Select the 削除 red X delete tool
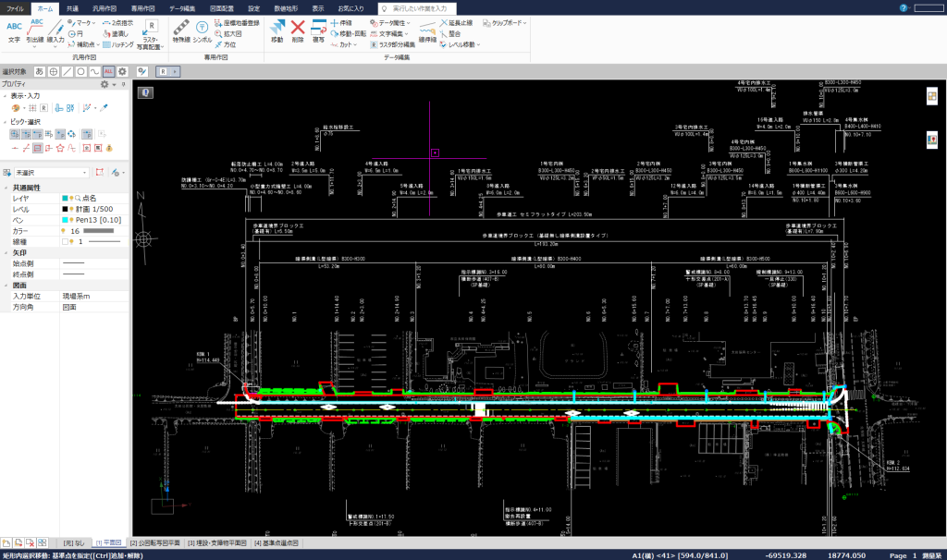 click(298, 30)
